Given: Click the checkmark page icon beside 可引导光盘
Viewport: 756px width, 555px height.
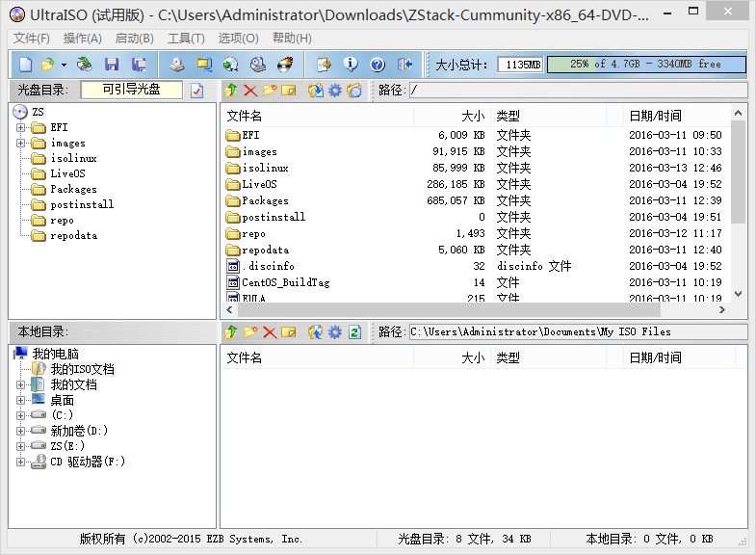Looking at the screenshot, I should tap(196, 91).
